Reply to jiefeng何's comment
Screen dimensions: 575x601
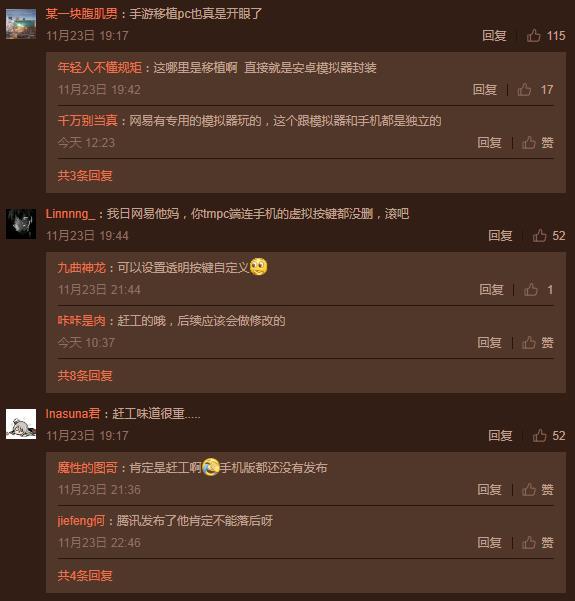tap(489, 542)
